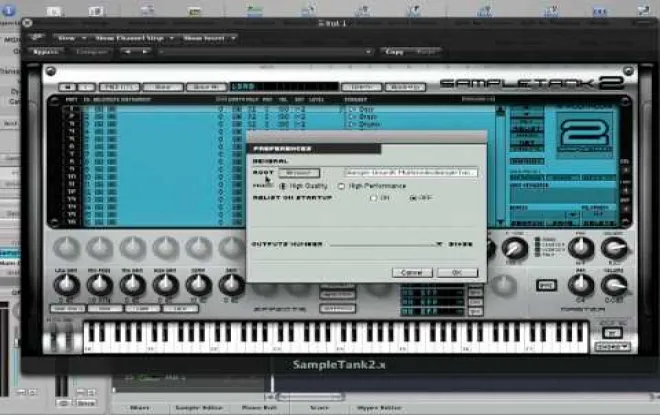Go to the previous plugin setting arrow
The height and width of the screenshot is (415, 660).
[128, 52]
